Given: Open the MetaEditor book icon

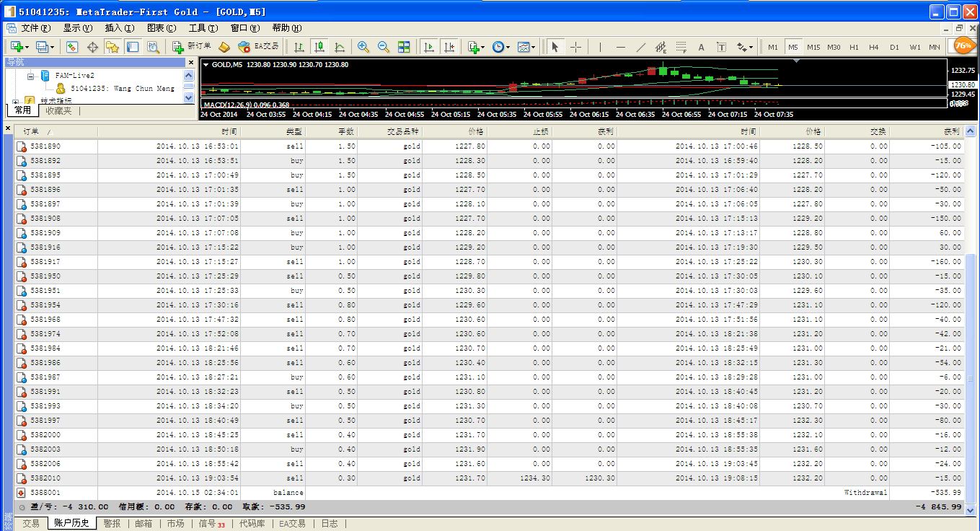Looking at the screenshot, I should coord(224,47).
